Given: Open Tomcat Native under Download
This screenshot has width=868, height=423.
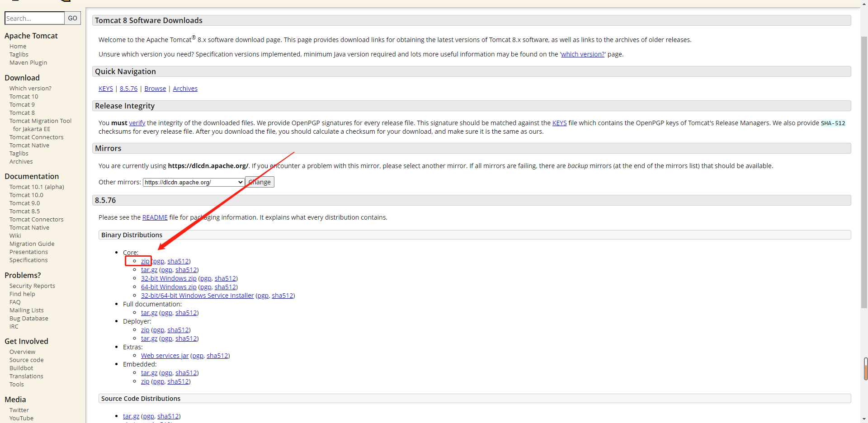Looking at the screenshot, I should 29,146.
